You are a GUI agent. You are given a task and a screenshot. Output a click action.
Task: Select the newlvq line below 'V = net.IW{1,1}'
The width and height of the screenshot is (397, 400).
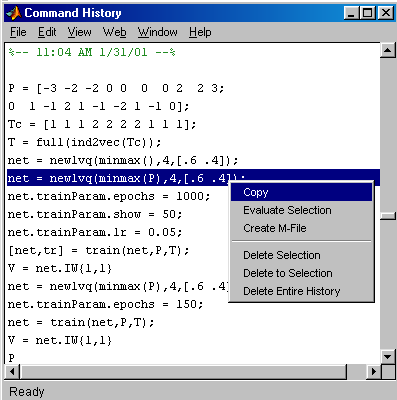point(119,286)
